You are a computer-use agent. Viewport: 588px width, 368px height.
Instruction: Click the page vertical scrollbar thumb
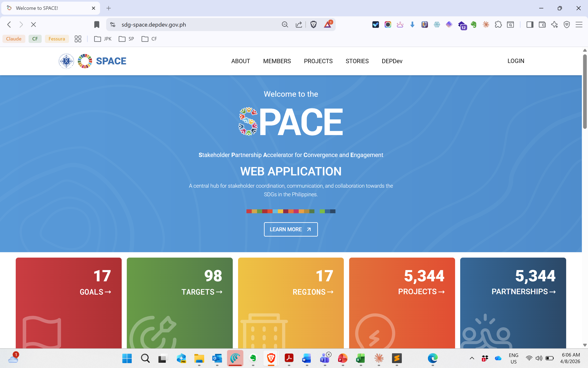(x=585, y=91)
